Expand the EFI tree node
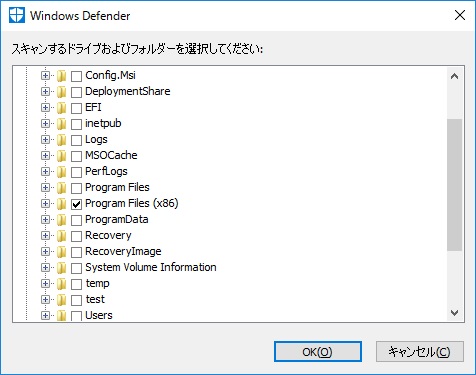476x375 pixels. click(x=45, y=107)
